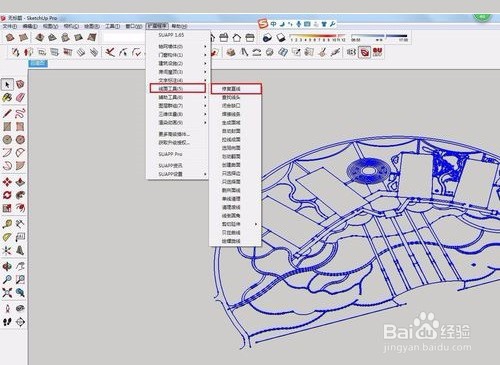
Task: Activate the pink Eraser tool
Action: 20,97
